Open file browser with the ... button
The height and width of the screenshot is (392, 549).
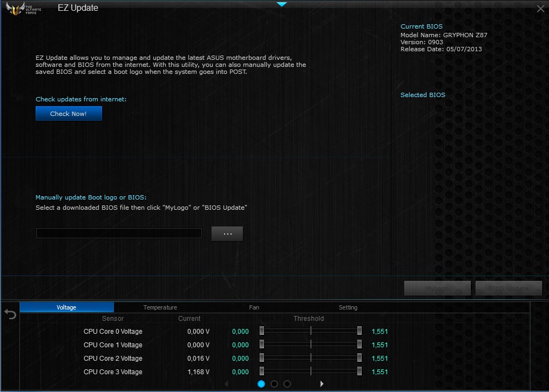(227, 233)
